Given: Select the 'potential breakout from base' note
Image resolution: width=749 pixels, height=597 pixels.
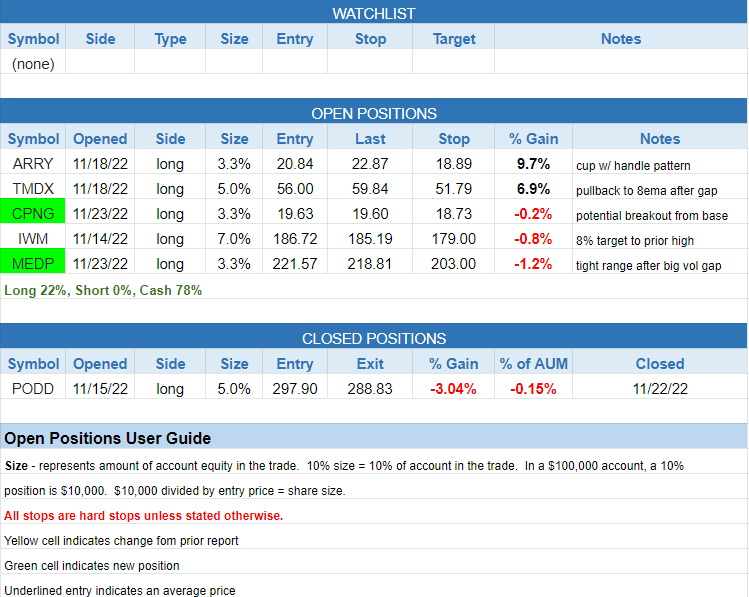Looking at the screenshot, I should coord(652,215).
